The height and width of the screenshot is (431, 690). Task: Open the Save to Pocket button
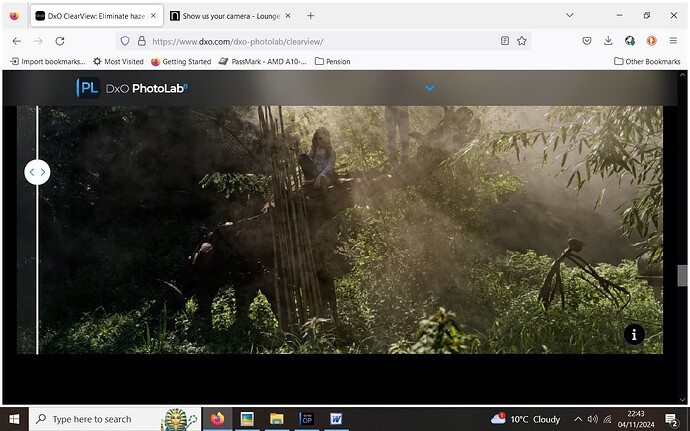click(587, 41)
